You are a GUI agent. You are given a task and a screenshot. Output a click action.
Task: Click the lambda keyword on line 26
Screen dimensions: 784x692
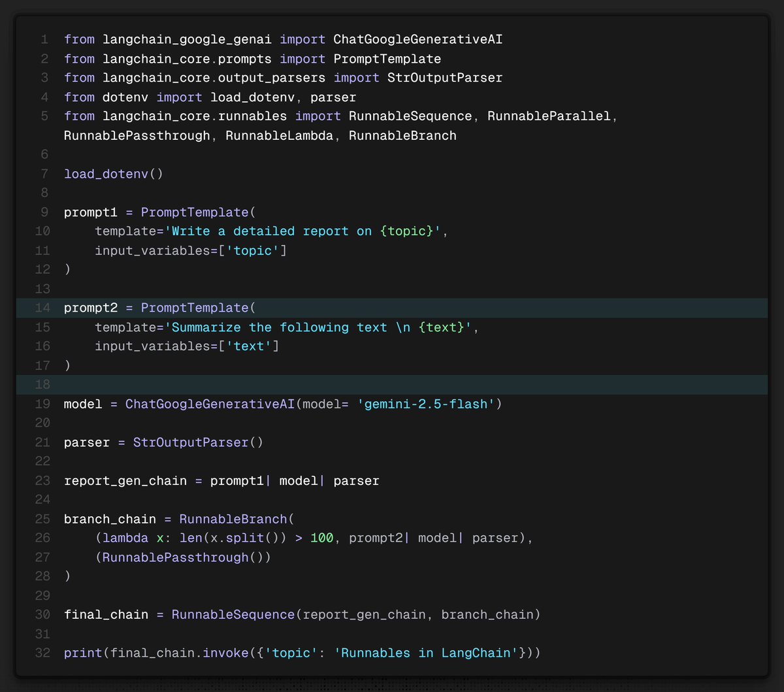tap(125, 538)
